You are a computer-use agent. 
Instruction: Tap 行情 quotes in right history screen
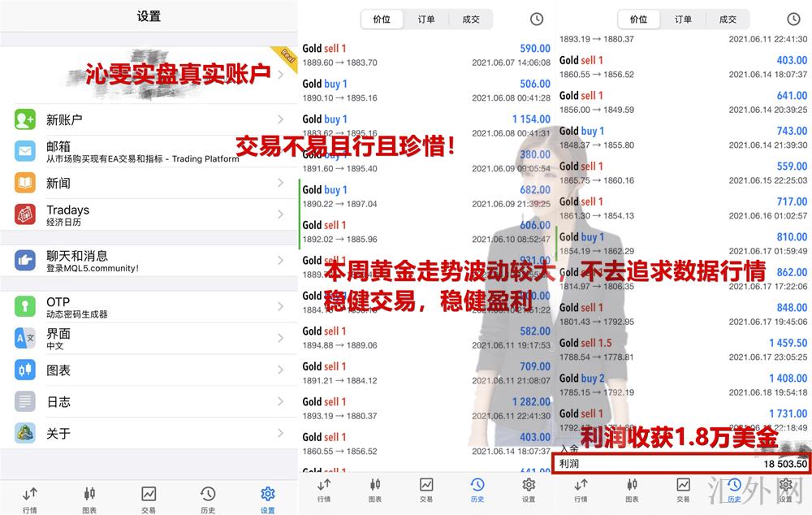click(581, 490)
